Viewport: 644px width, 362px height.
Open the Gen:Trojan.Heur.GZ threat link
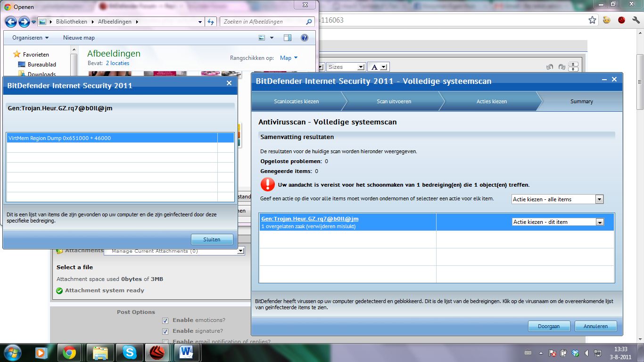pyautogui.click(x=310, y=219)
